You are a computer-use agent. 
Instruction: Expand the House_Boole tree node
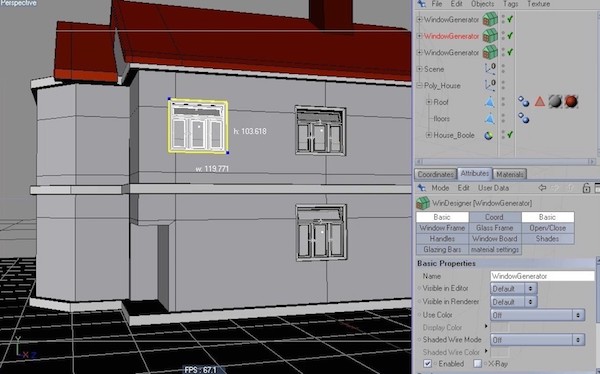429,135
